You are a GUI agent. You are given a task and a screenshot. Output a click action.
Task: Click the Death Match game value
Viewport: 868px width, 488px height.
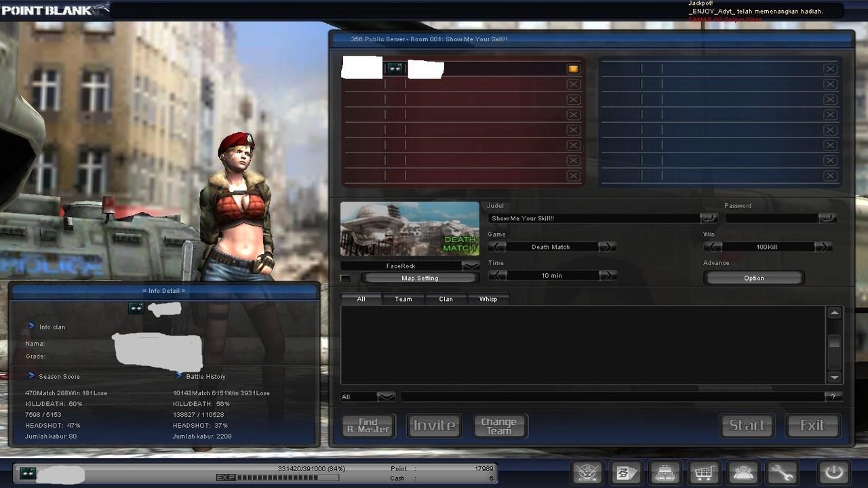(x=551, y=247)
